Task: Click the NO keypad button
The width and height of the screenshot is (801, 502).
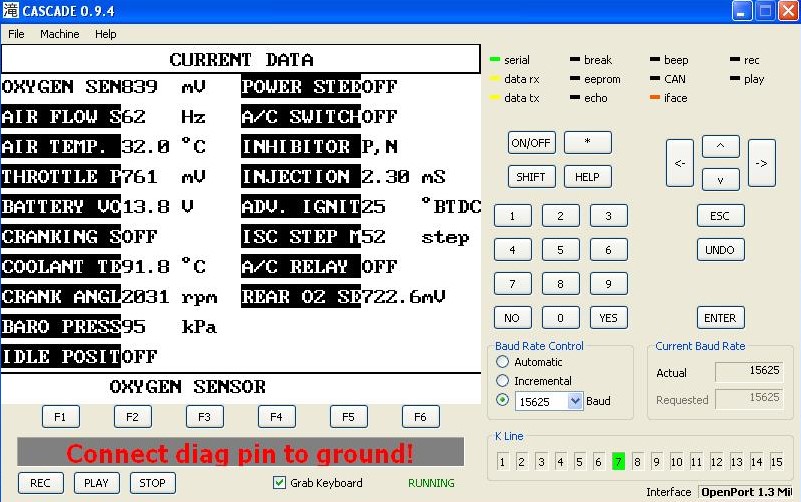Action: click(512, 318)
